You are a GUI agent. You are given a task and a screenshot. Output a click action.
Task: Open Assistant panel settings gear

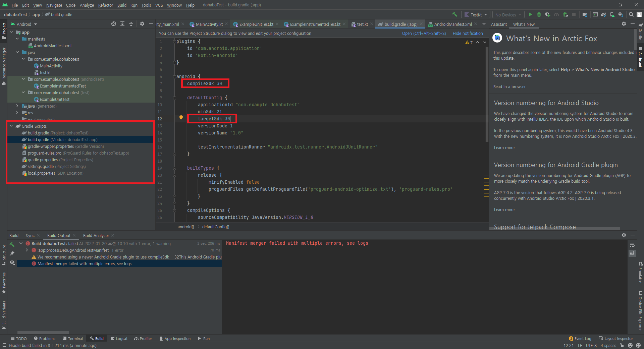(x=624, y=24)
